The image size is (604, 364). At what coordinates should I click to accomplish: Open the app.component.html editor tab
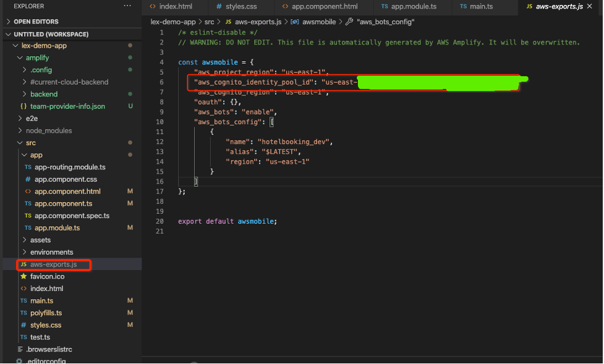click(324, 6)
